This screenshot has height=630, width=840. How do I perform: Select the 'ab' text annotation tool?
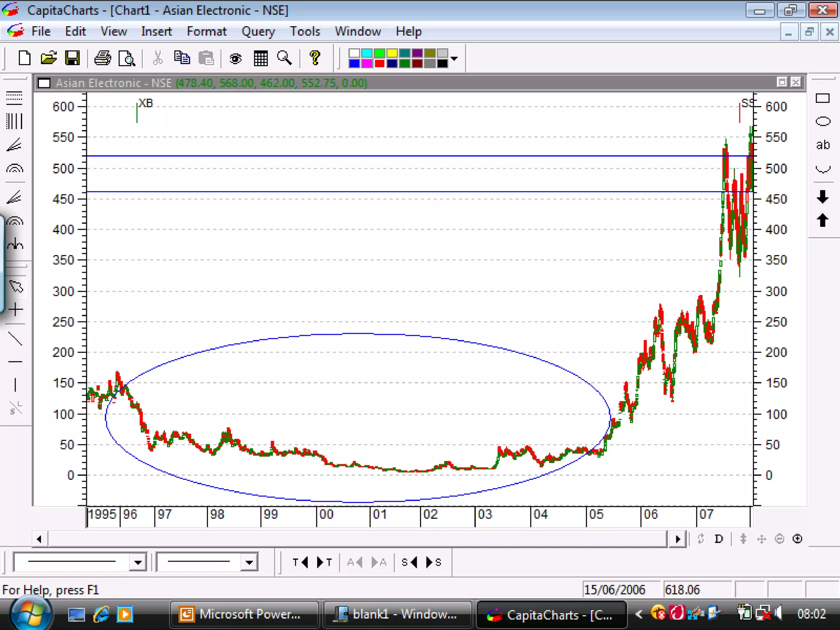tap(822, 145)
